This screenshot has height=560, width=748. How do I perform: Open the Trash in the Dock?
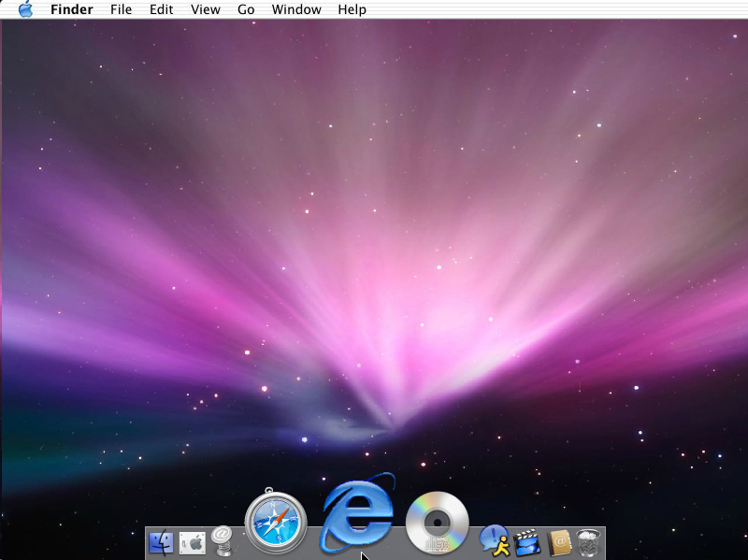tap(589, 542)
